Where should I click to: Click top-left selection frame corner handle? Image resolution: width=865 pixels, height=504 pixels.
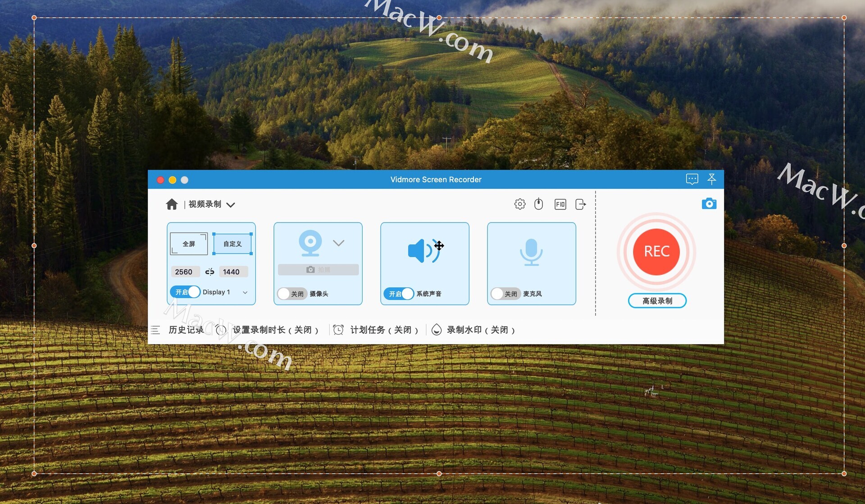pyautogui.click(x=34, y=18)
